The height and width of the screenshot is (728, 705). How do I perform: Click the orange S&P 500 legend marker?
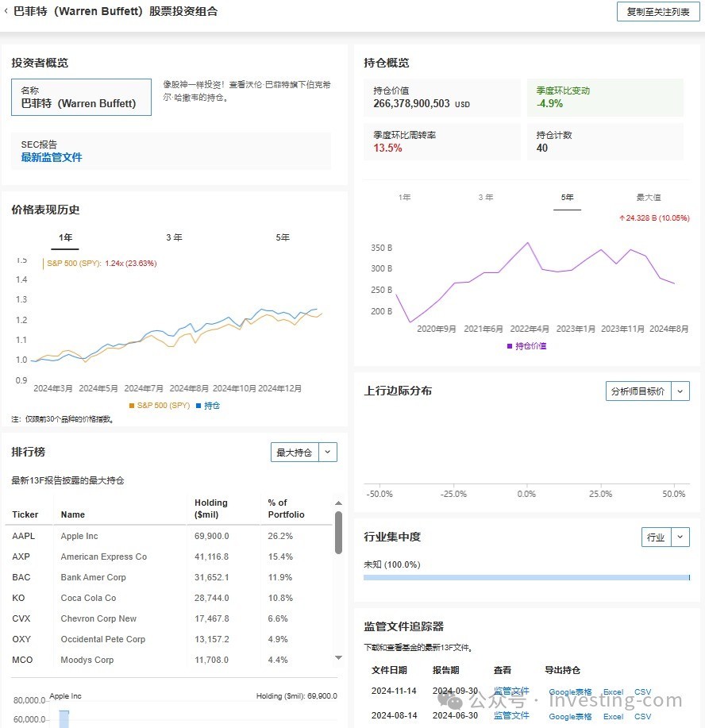point(132,406)
